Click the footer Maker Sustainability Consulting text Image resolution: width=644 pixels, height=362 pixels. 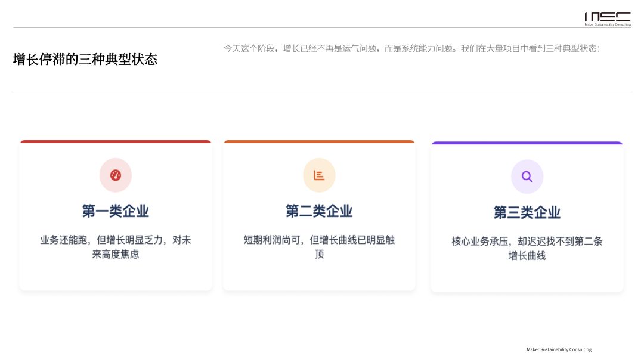pyautogui.click(x=559, y=349)
